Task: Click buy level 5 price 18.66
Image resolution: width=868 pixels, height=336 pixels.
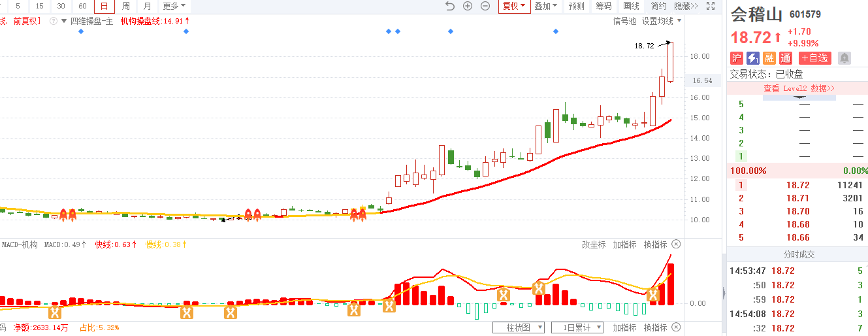Action: (797, 237)
